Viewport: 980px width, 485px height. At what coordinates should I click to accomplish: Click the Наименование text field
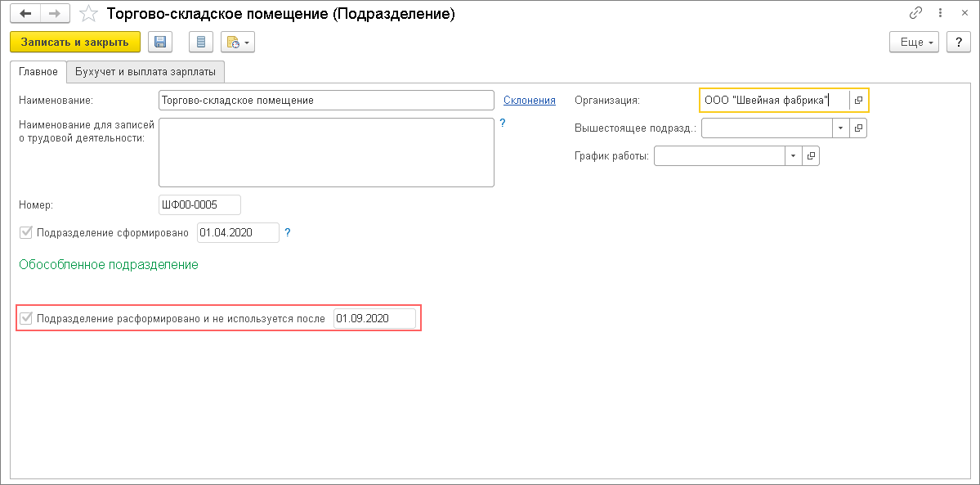click(x=326, y=100)
